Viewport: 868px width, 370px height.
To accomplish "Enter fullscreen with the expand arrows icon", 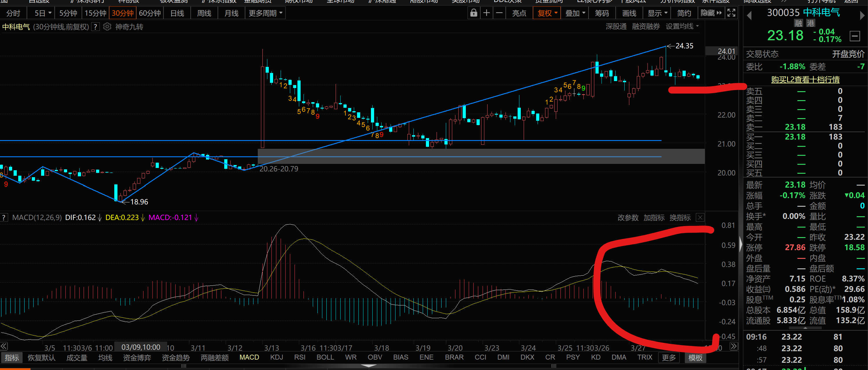I will point(731,13).
